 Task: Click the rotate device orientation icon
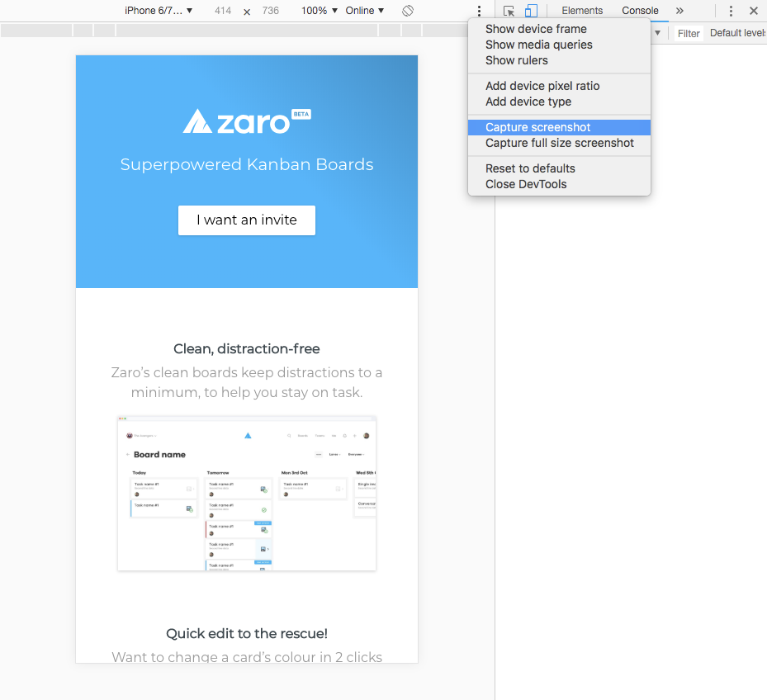tap(408, 10)
